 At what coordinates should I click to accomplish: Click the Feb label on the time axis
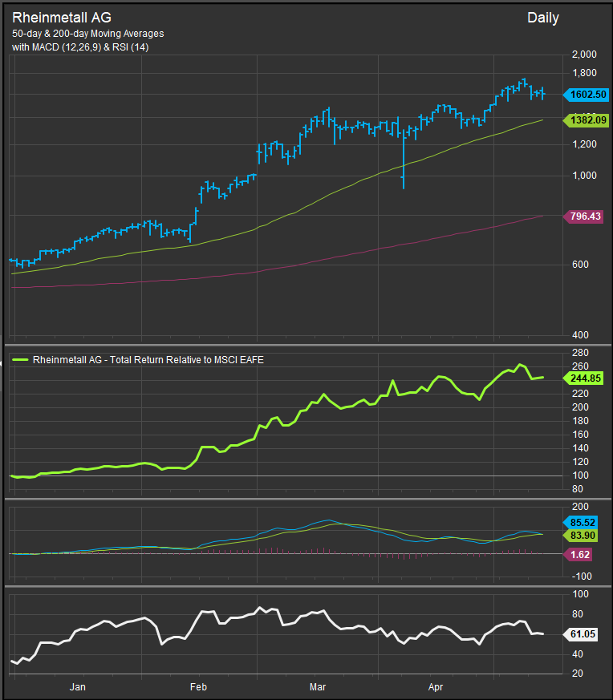coord(198,686)
